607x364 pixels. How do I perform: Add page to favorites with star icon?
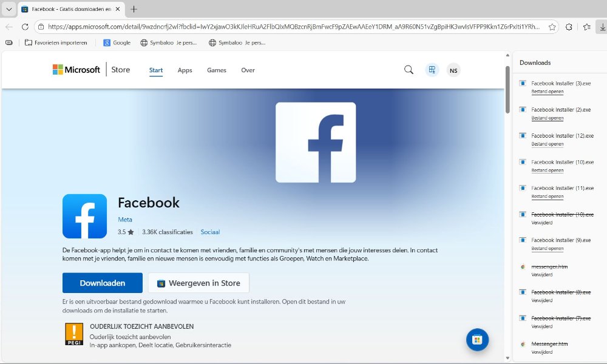click(x=552, y=27)
